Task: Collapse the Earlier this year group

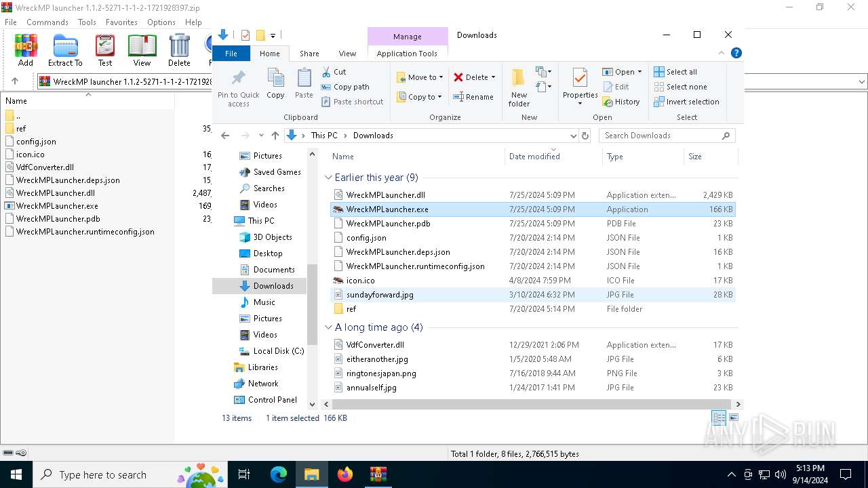Action: 328,178
